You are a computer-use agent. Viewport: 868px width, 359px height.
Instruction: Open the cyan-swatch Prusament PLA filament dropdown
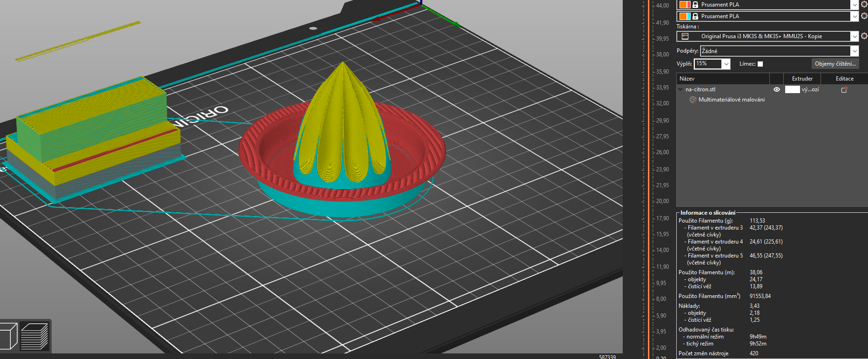[x=855, y=16]
